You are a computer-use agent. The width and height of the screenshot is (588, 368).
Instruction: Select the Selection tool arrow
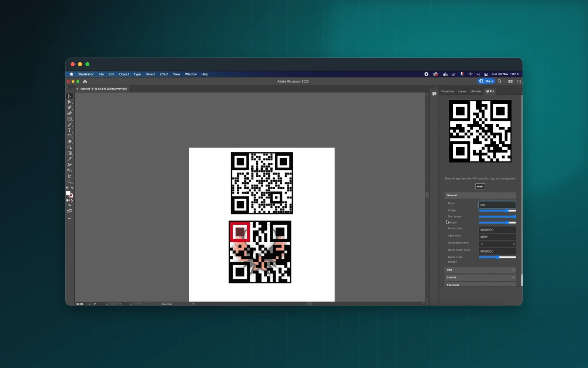tap(70, 96)
